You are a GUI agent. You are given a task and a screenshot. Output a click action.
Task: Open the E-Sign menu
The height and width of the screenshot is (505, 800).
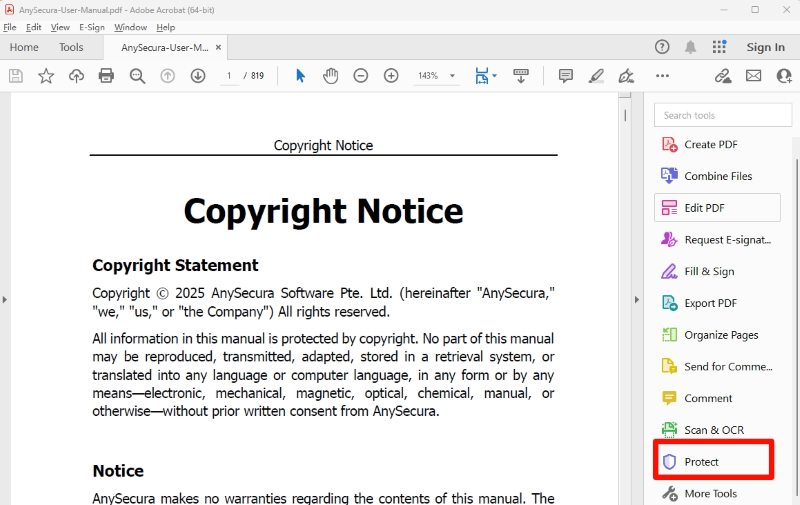[92, 27]
